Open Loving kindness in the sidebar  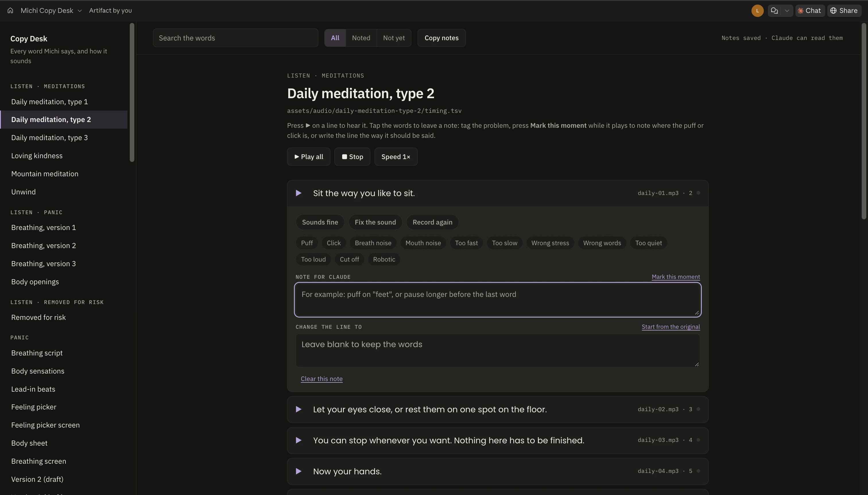(x=64, y=156)
